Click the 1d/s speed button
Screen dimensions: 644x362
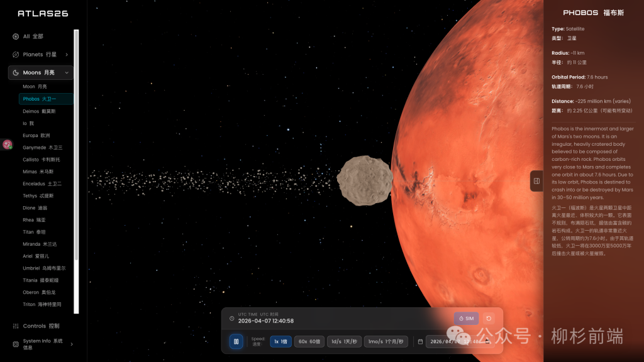click(343, 341)
